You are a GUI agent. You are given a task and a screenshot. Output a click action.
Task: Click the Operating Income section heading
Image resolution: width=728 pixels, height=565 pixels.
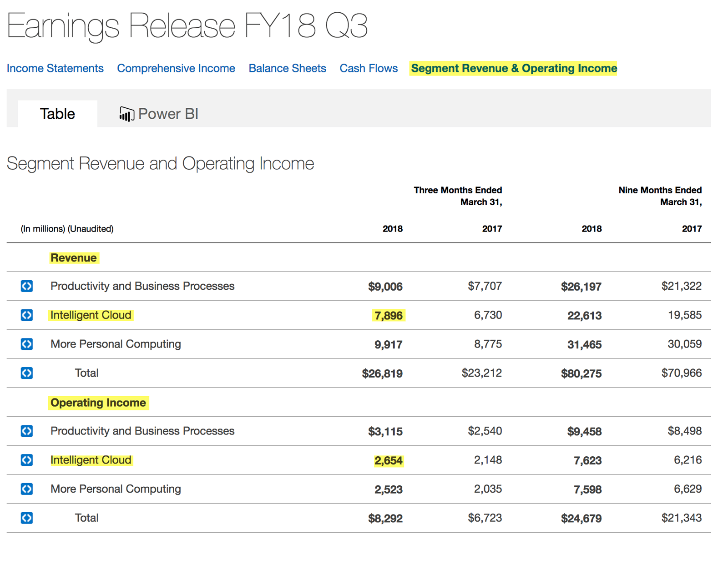[98, 403]
